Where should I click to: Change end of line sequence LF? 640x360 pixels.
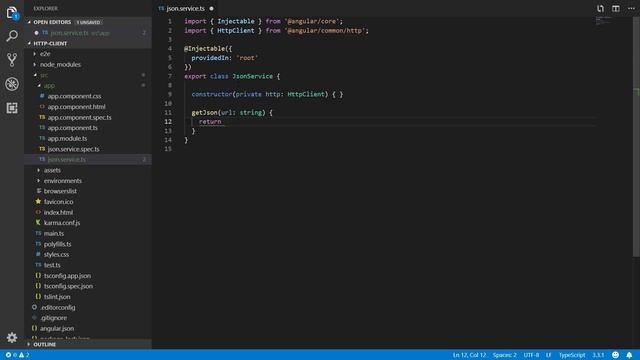pyautogui.click(x=549, y=355)
